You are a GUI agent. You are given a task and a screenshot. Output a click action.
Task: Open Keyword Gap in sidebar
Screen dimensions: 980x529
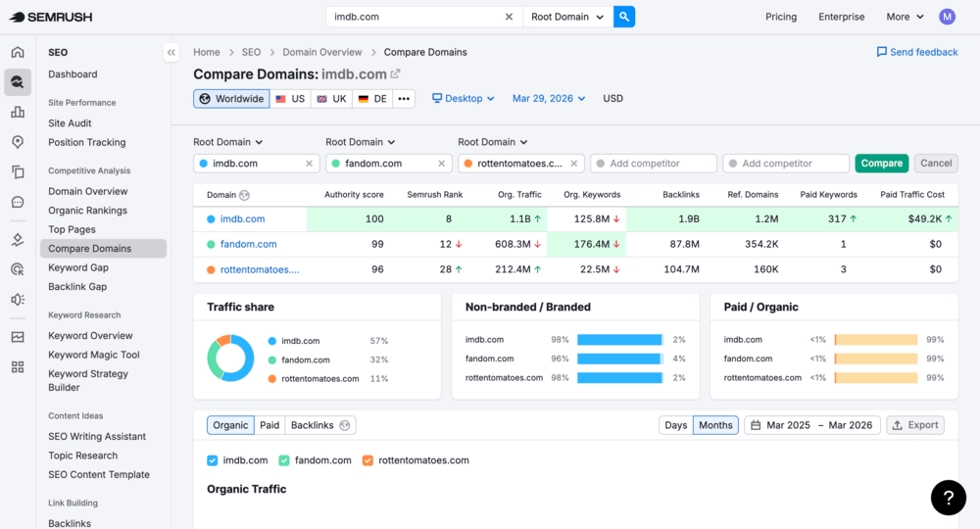(78, 267)
